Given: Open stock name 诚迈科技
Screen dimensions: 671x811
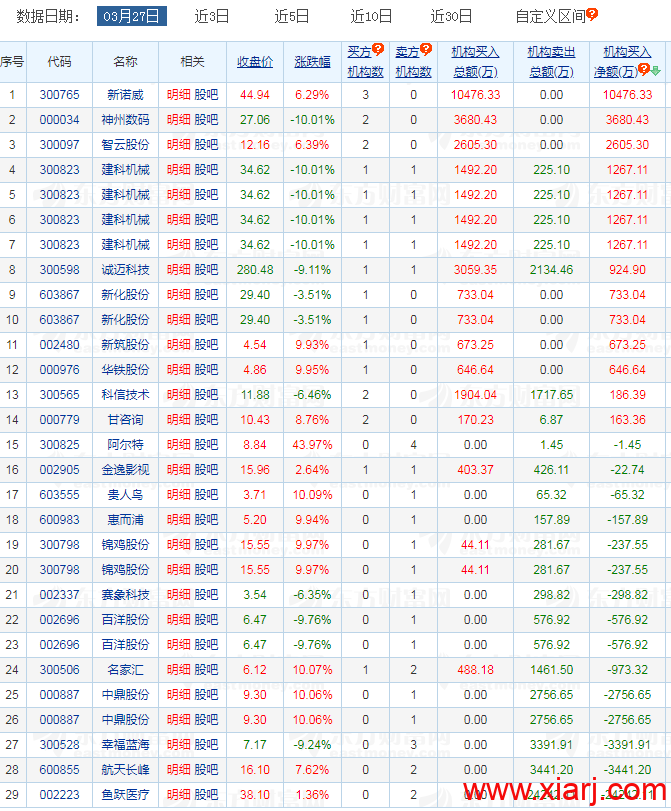Looking at the screenshot, I should [125, 270].
